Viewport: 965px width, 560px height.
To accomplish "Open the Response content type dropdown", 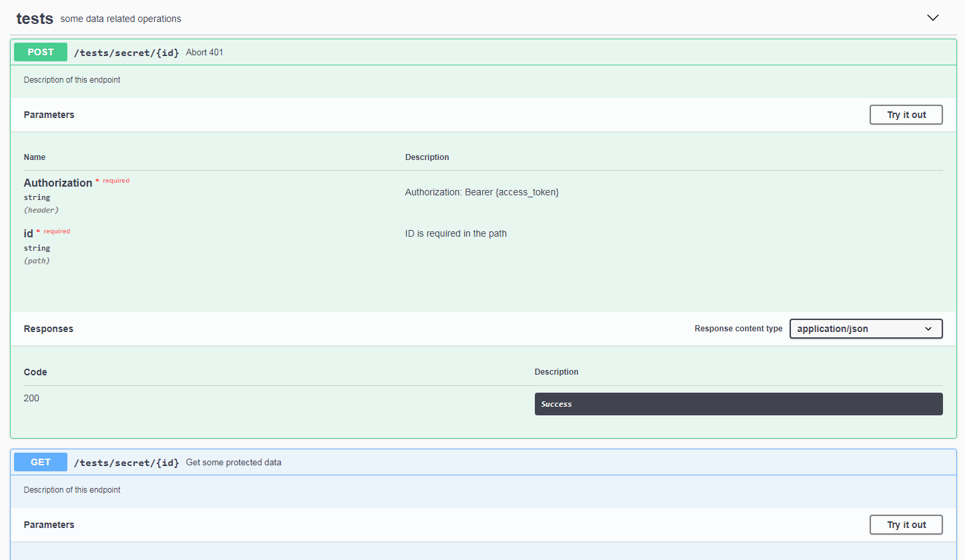I will [866, 329].
